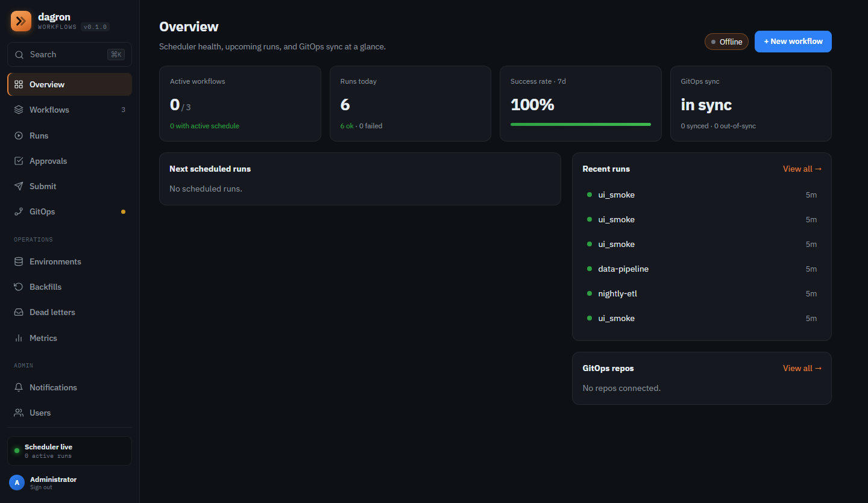Click the Workflows count badge 3
Viewport: 868px width, 503px height.
[x=124, y=110]
